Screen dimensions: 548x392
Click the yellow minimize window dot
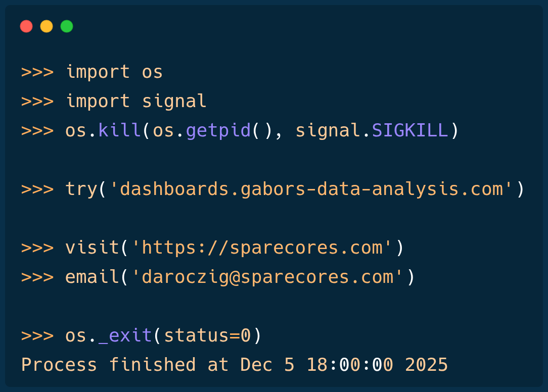coord(47,26)
